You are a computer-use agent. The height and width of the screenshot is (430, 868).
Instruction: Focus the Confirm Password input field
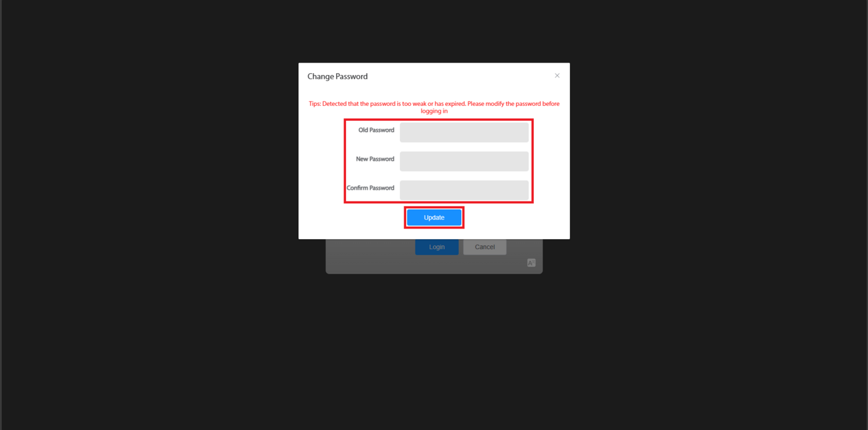pos(464,190)
